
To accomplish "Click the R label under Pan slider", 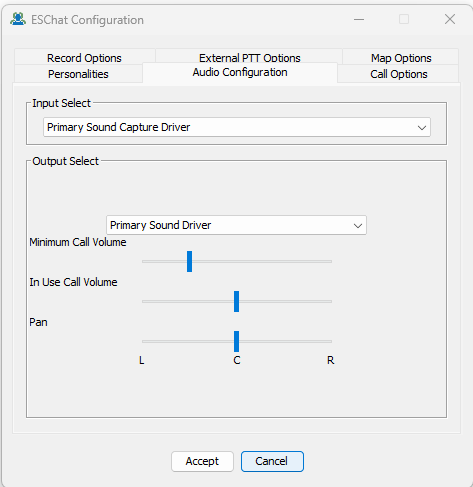I will [x=330, y=360].
